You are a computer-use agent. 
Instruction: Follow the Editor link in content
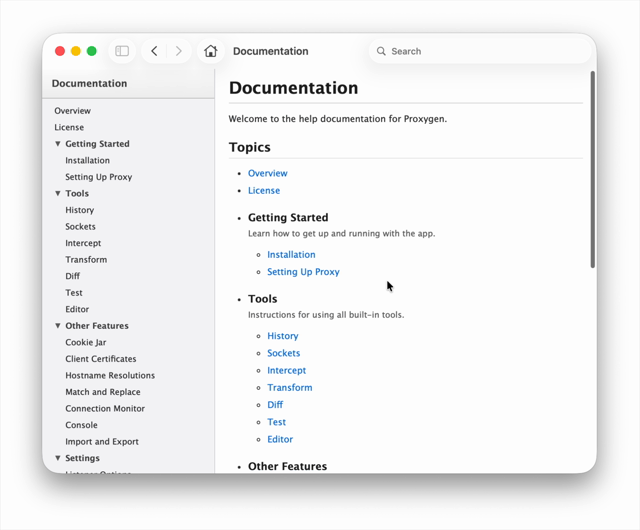pos(280,439)
